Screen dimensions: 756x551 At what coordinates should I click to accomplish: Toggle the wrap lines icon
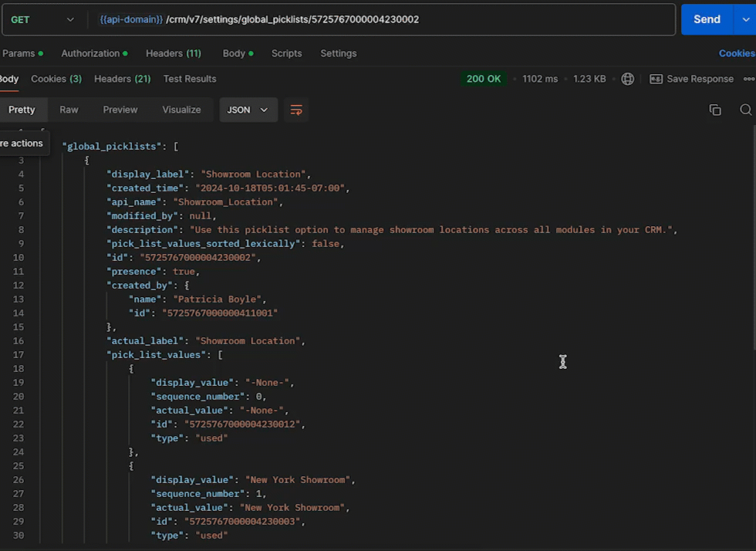pyautogui.click(x=295, y=110)
